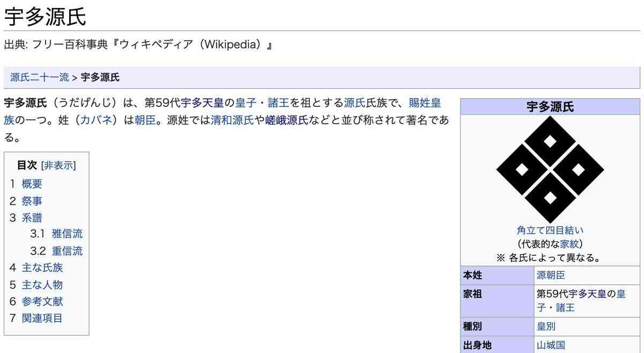Screen dimensions: 644x353
Task: Open the 山城国 link in infobox
Action: coord(551,345)
